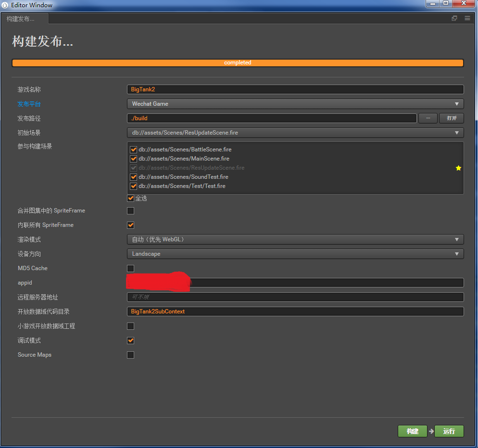Click the "..." browse button for build path
Screen dimensions: 478x448
pos(428,118)
